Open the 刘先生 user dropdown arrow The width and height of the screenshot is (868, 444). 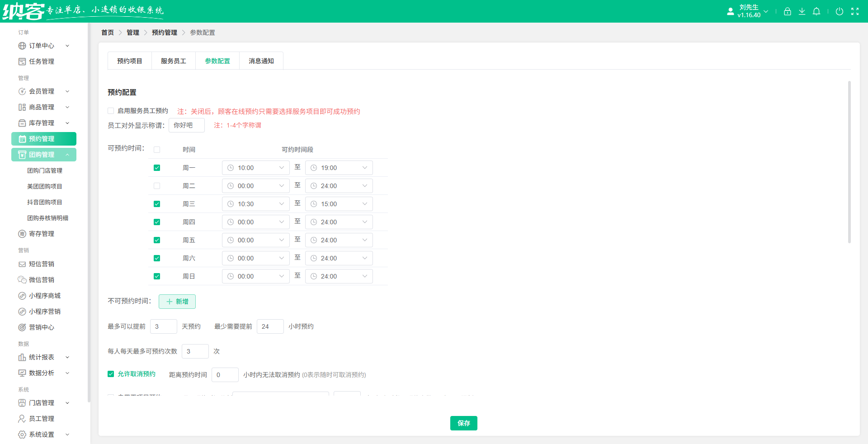click(766, 11)
